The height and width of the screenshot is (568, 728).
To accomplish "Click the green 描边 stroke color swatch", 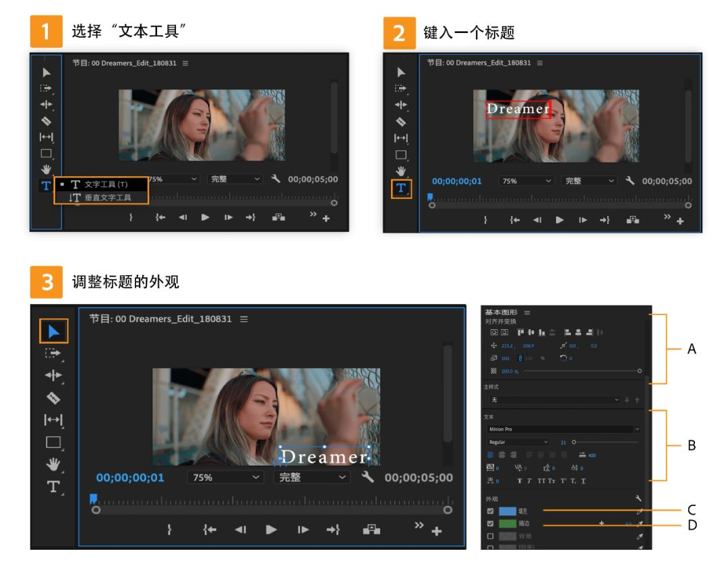I will (x=507, y=523).
